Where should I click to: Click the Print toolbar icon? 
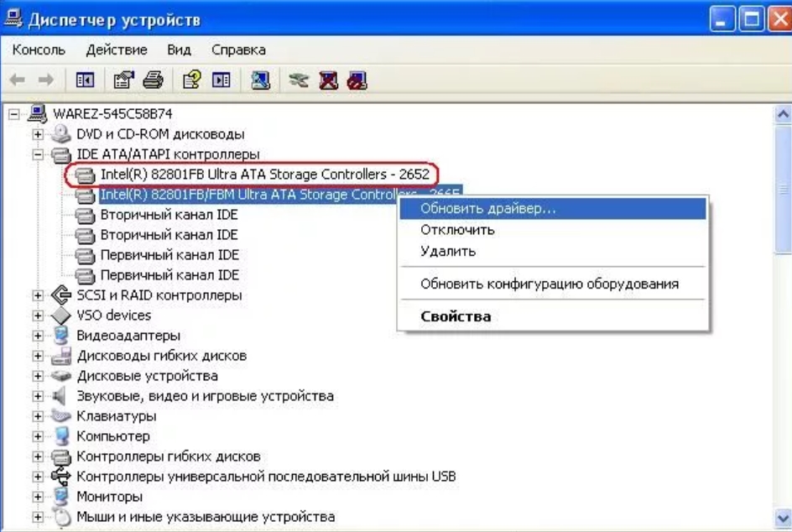(x=152, y=81)
